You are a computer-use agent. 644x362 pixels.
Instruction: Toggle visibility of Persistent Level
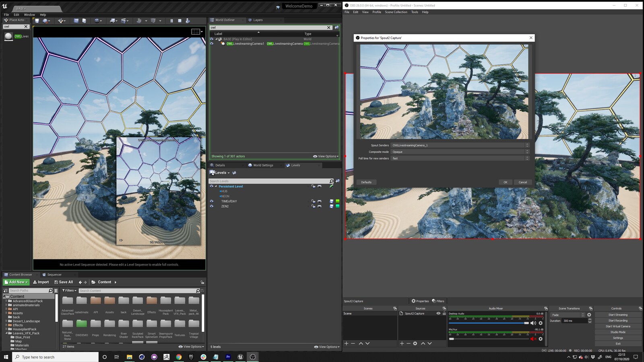tap(211, 186)
